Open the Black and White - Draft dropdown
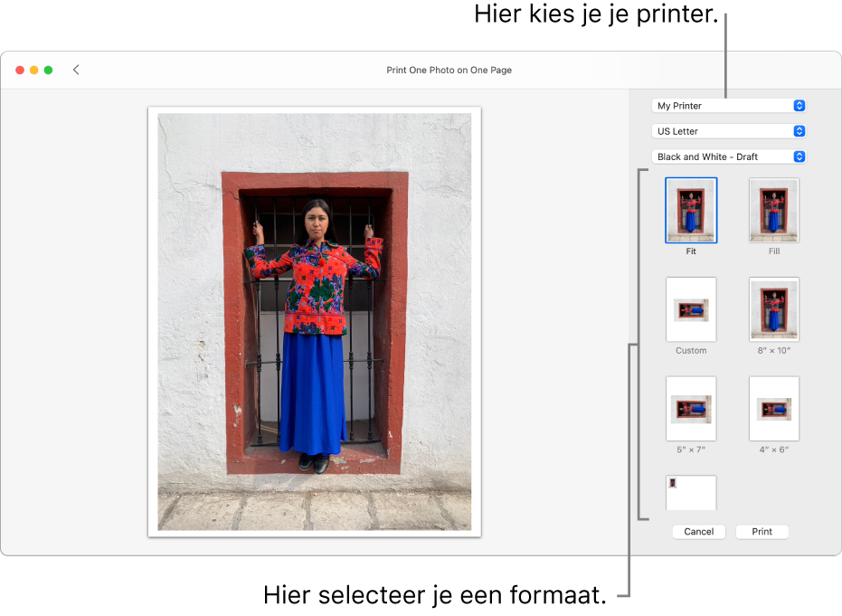842x616 pixels. pyautogui.click(x=729, y=156)
